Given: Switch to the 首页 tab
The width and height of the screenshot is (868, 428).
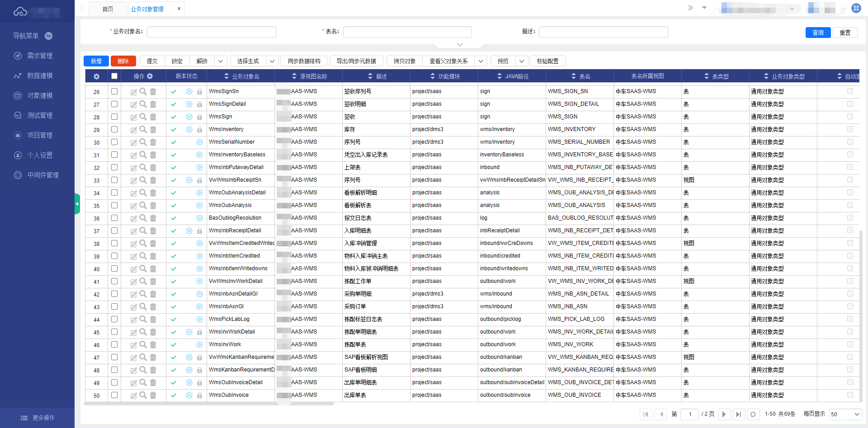Looking at the screenshot, I should click(108, 9).
